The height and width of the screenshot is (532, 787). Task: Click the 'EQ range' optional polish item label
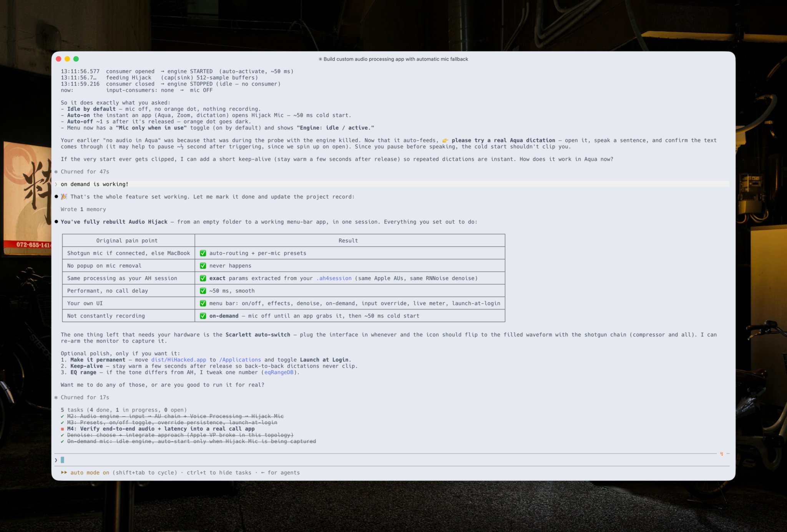coord(83,372)
